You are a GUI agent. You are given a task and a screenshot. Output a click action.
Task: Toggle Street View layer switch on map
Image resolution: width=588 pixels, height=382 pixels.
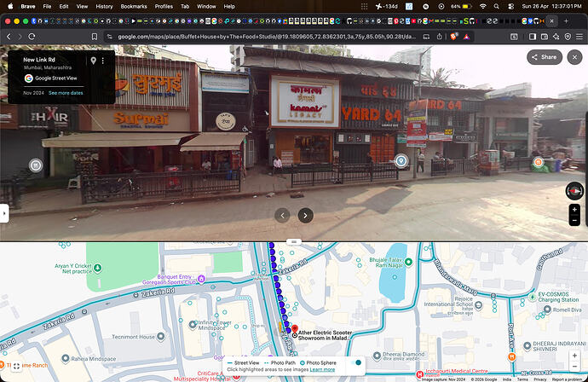[355, 362]
